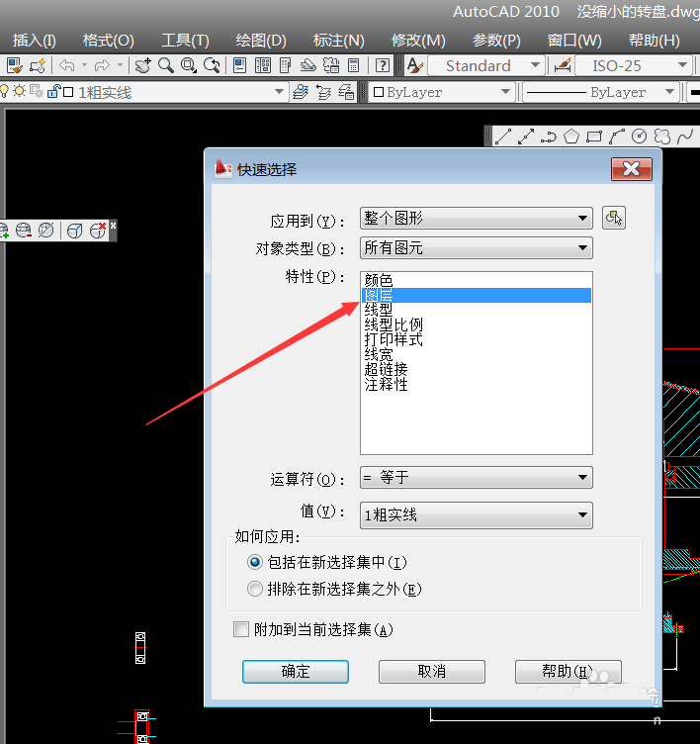Open the Properties palette icon
The image size is (700, 744).
click(x=240, y=65)
